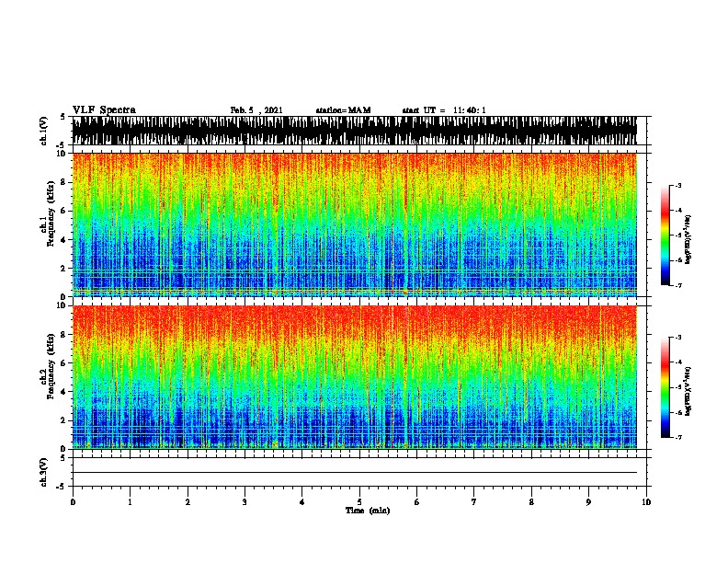Viewport: 728px width, 563px height.
Task: Click the "-7" label on ch.1 color bar
Action: (x=677, y=285)
